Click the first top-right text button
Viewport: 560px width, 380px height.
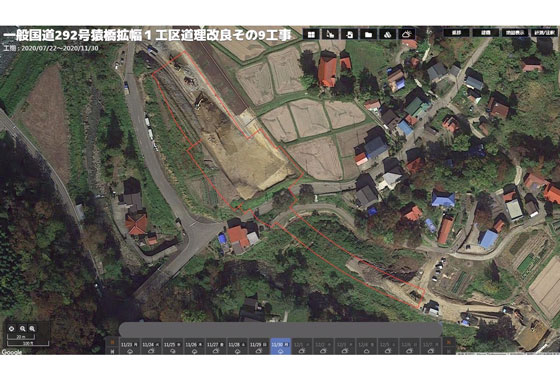coord(456,32)
